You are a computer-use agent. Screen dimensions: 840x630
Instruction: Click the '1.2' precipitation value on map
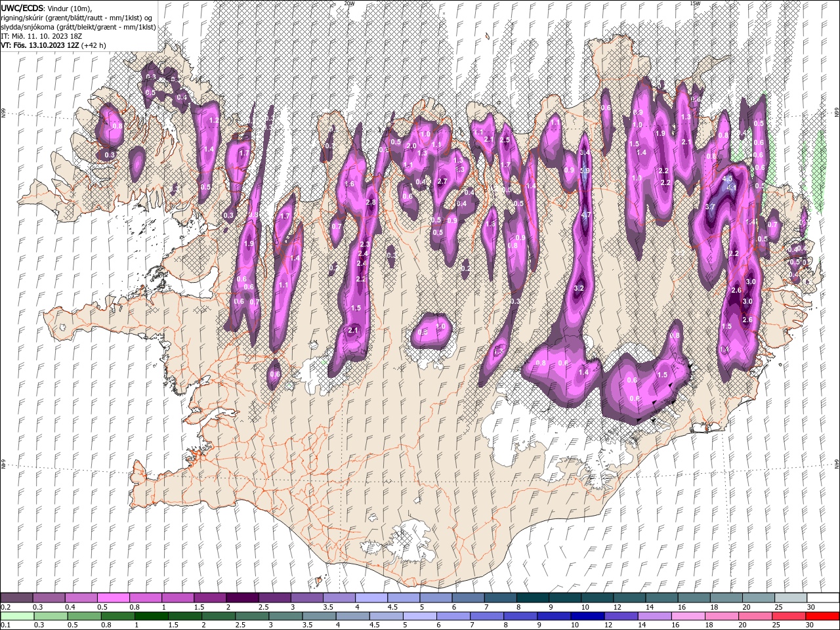tap(213, 121)
